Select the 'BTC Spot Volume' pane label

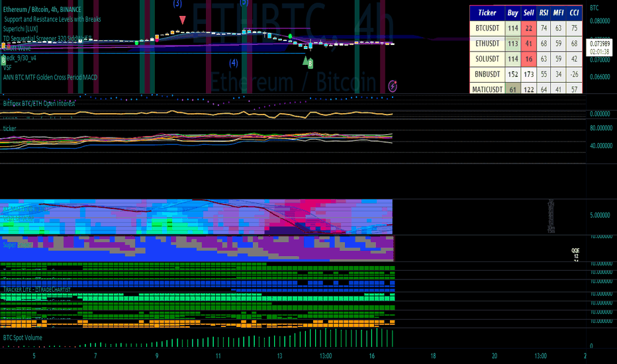[23, 338]
